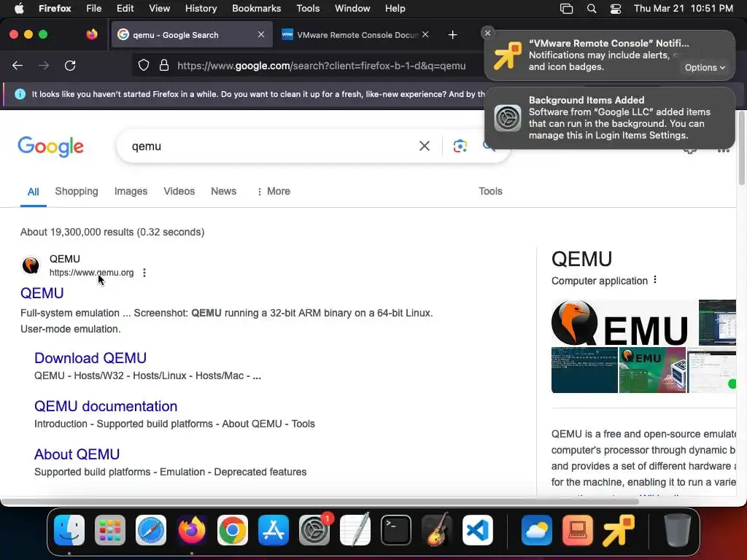
Task: Expand the More search filters menu
Action: [274, 192]
